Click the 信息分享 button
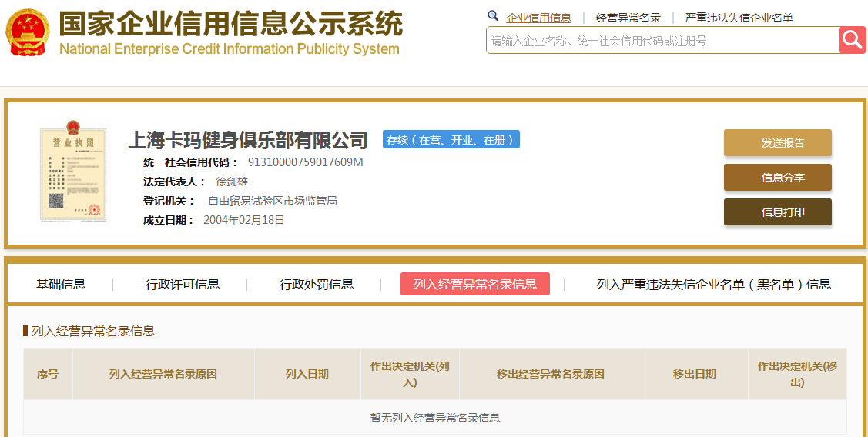The image size is (868, 437). [778, 178]
